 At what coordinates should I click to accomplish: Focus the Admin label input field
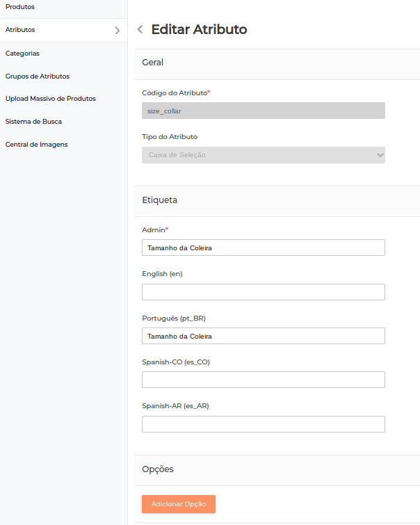point(263,248)
